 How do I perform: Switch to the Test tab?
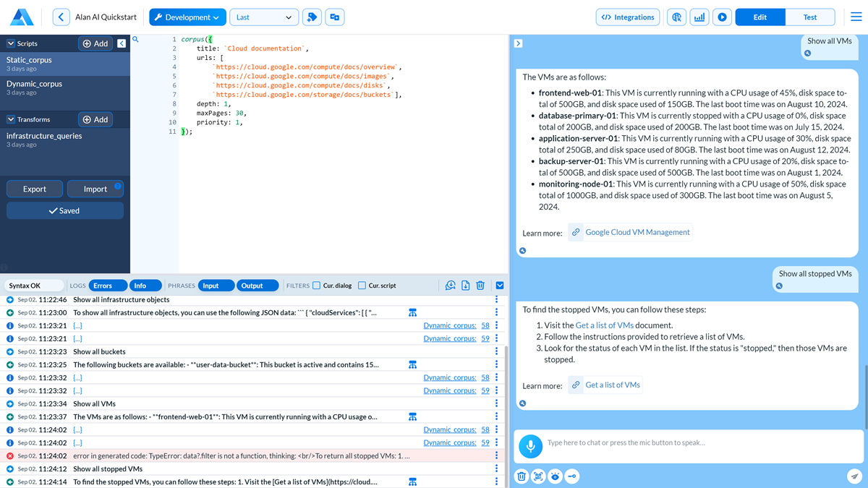(x=809, y=17)
